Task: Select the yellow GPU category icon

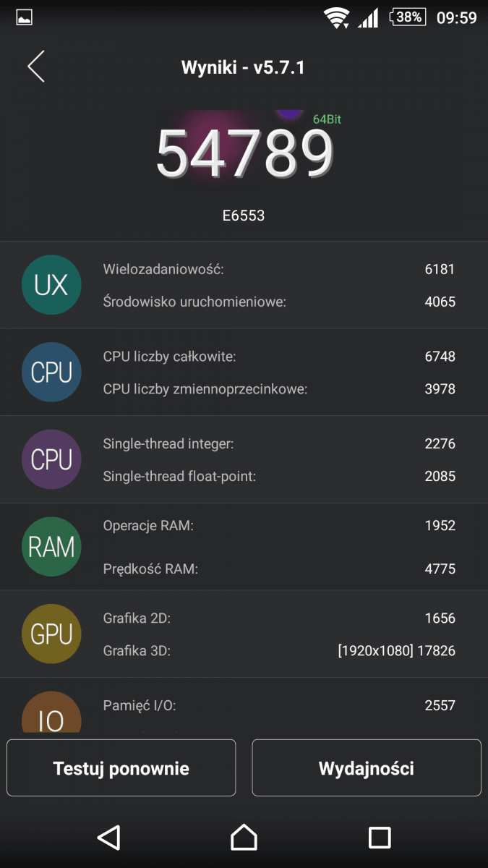Action: click(51, 634)
